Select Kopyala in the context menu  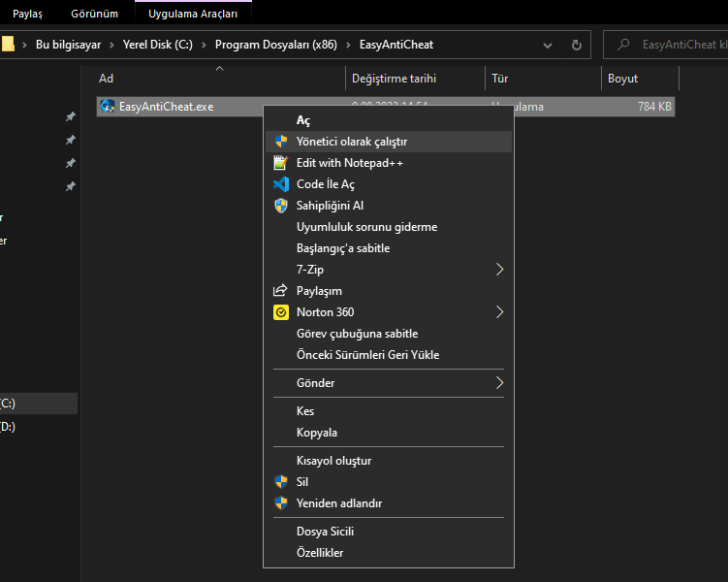(317, 433)
